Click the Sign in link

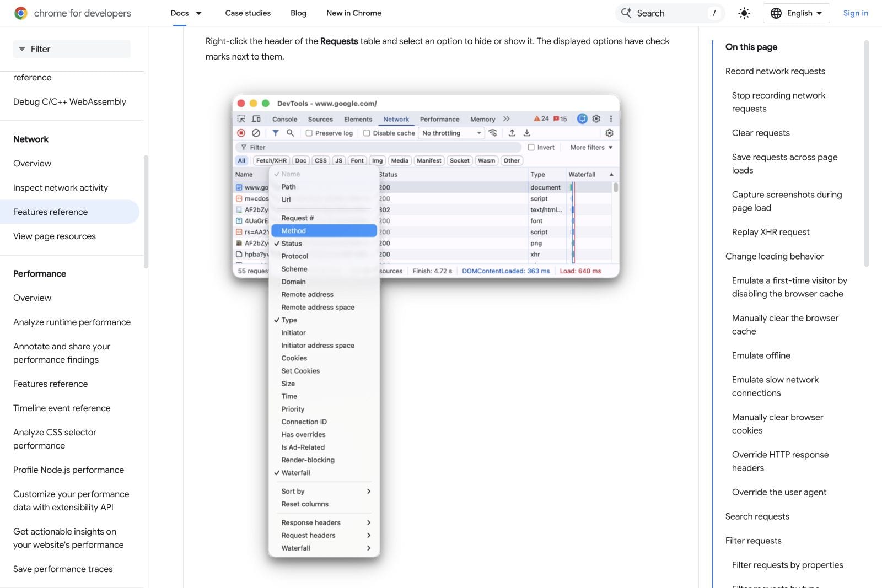856,13
